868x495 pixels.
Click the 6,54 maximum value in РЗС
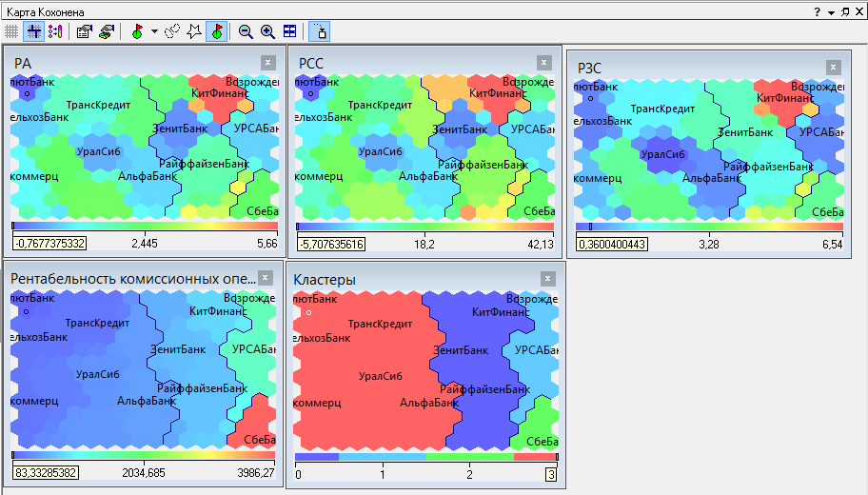(x=833, y=245)
